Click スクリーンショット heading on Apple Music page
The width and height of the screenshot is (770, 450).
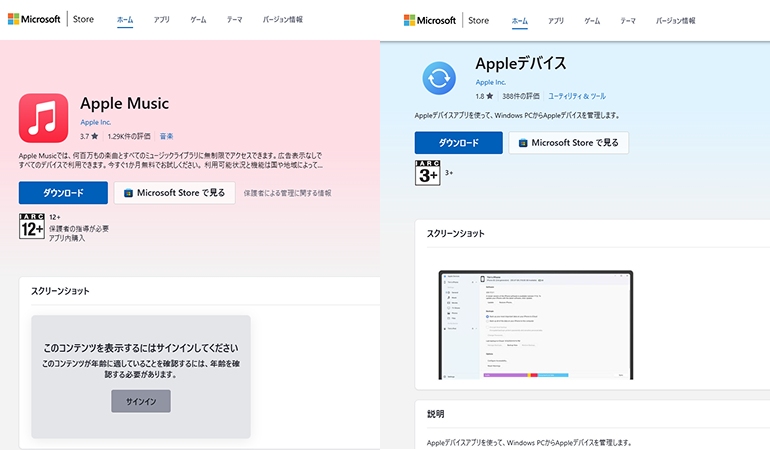(60, 291)
